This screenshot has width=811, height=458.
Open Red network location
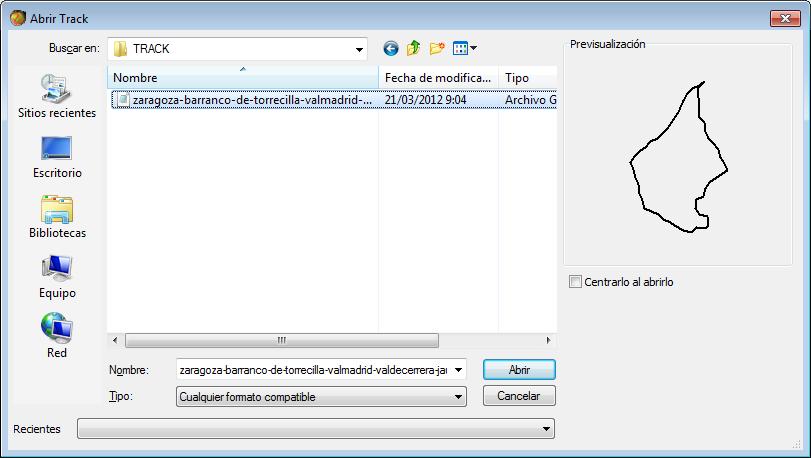click(x=57, y=336)
